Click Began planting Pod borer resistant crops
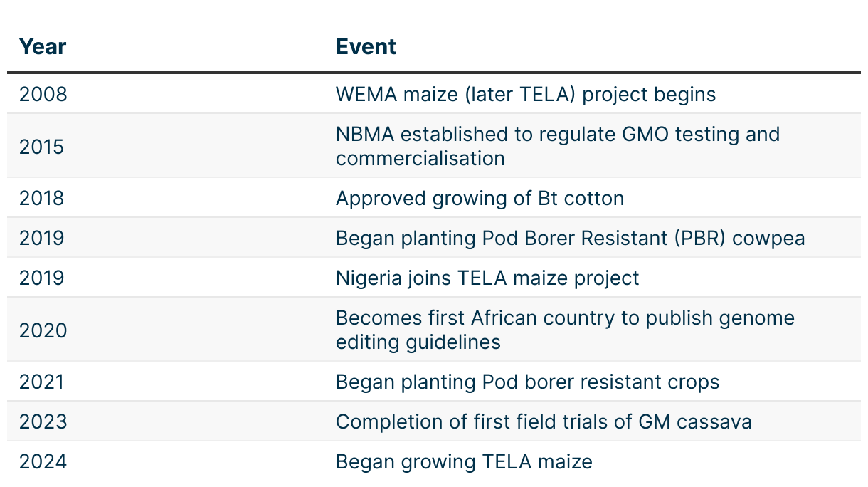Viewport: 868px width, 487px height. click(527, 382)
